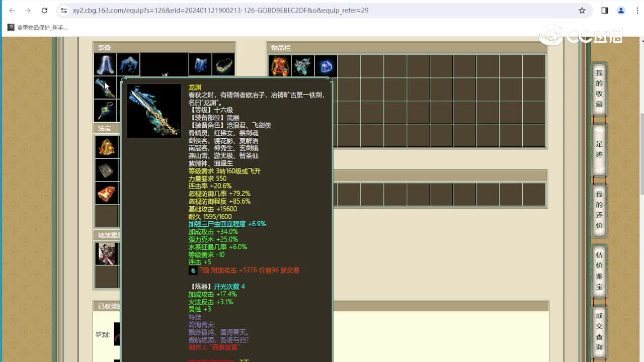
Task: Open the 卖重物品保护 bookmark
Action: click(38, 28)
